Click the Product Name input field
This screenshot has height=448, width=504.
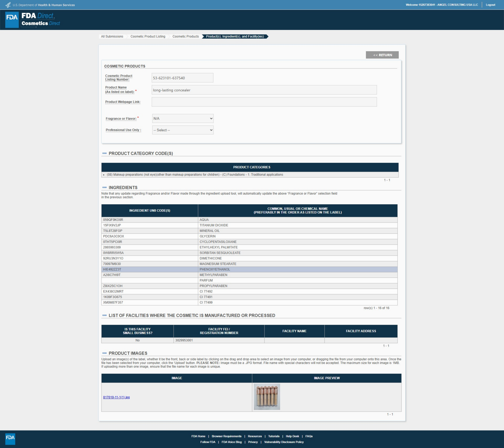click(x=264, y=90)
